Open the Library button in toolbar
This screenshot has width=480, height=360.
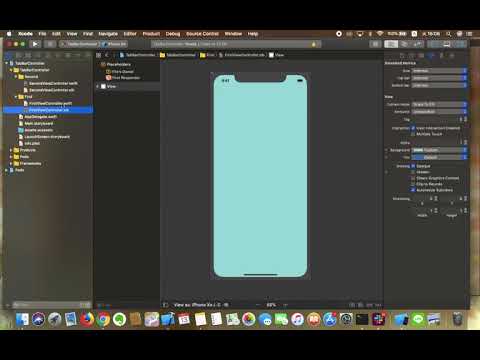(375, 44)
